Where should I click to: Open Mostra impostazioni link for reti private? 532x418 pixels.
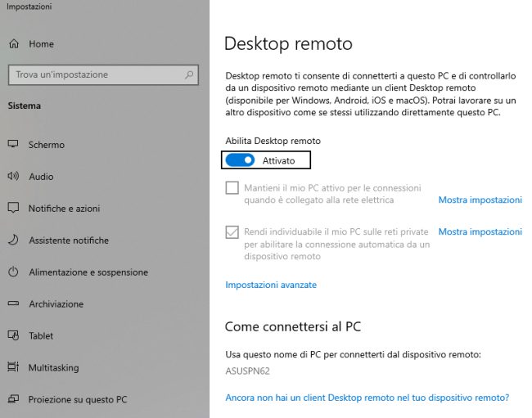(480, 231)
